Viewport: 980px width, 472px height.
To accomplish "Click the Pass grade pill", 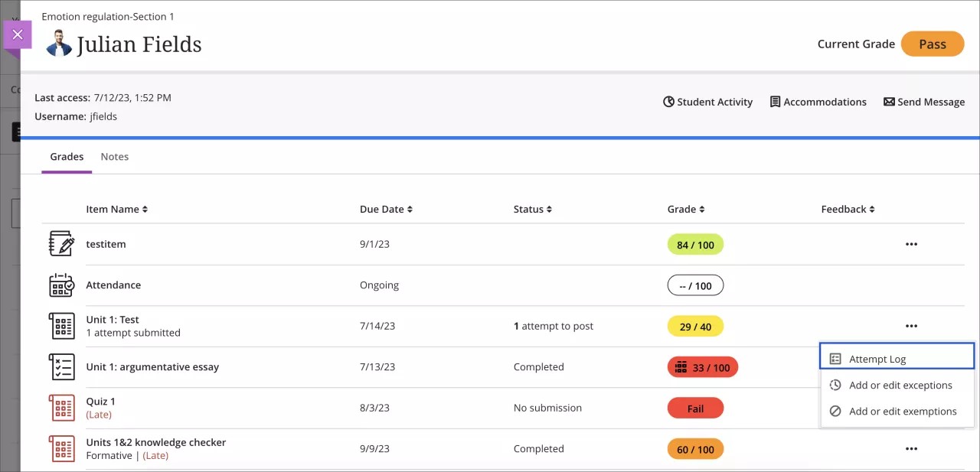I will click(933, 44).
